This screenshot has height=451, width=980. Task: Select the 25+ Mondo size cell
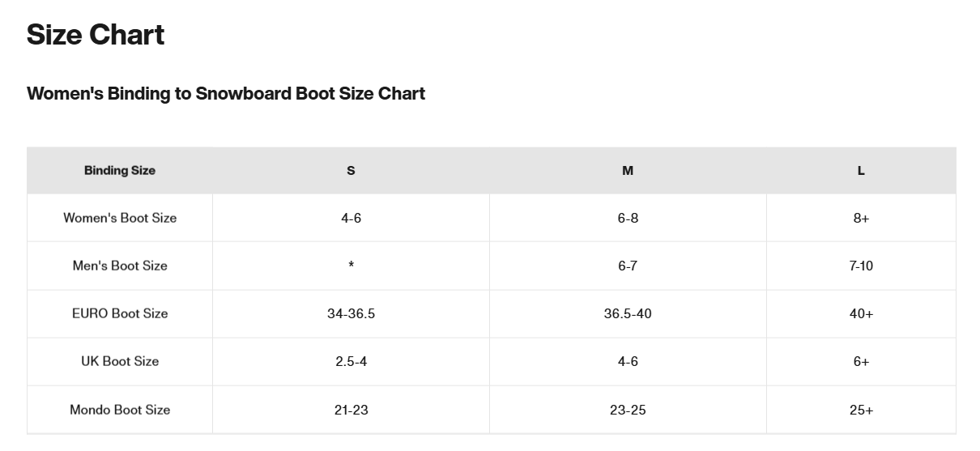tap(861, 410)
